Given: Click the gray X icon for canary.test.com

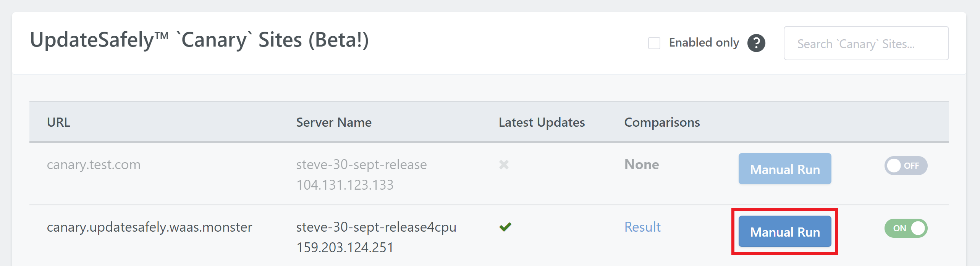Looking at the screenshot, I should click(x=504, y=164).
